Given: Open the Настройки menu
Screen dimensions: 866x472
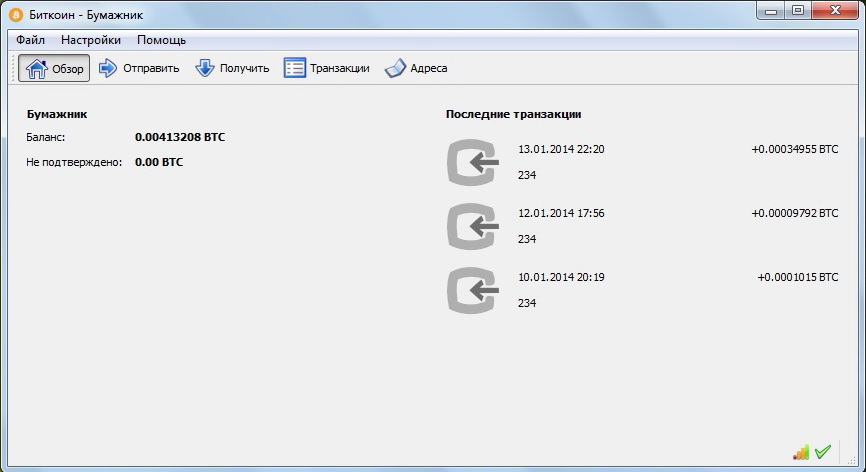Looking at the screenshot, I should pos(91,40).
